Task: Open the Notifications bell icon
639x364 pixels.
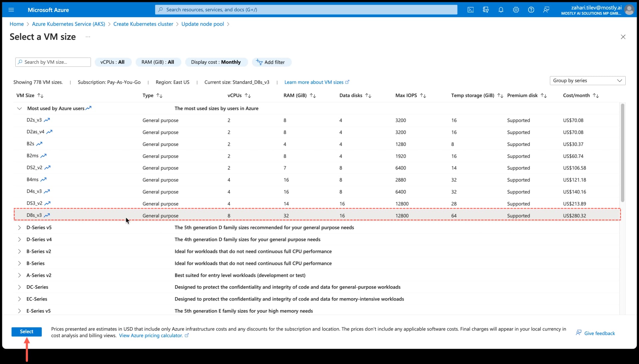Action: tap(501, 10)
